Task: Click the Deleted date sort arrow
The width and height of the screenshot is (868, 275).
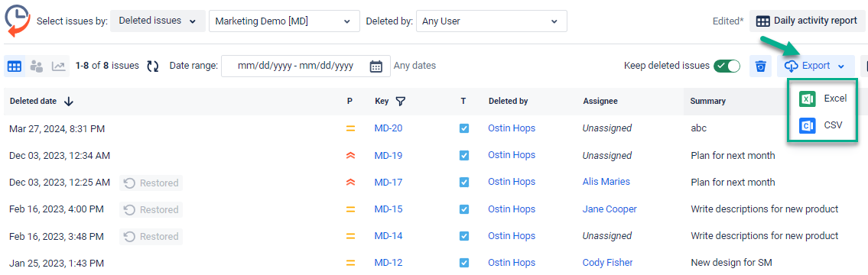Action: tap(68, 102)
